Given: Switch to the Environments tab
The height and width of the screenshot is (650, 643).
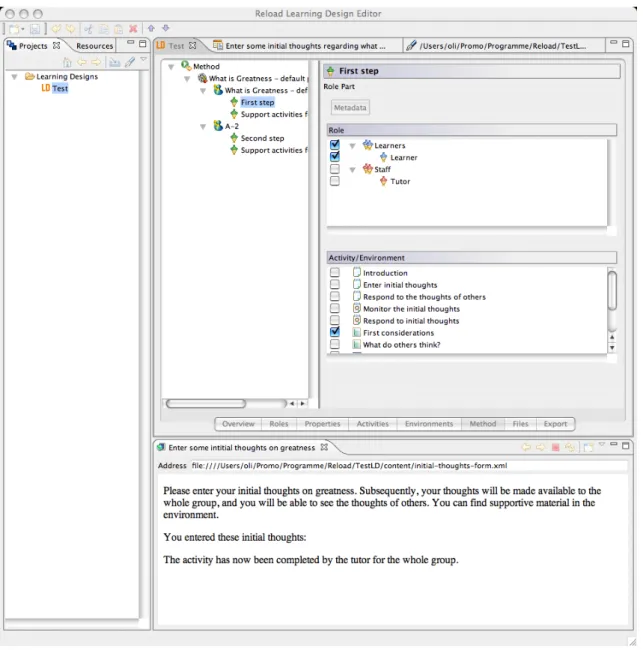Looking at the screenshot, I should pos(429,424).
